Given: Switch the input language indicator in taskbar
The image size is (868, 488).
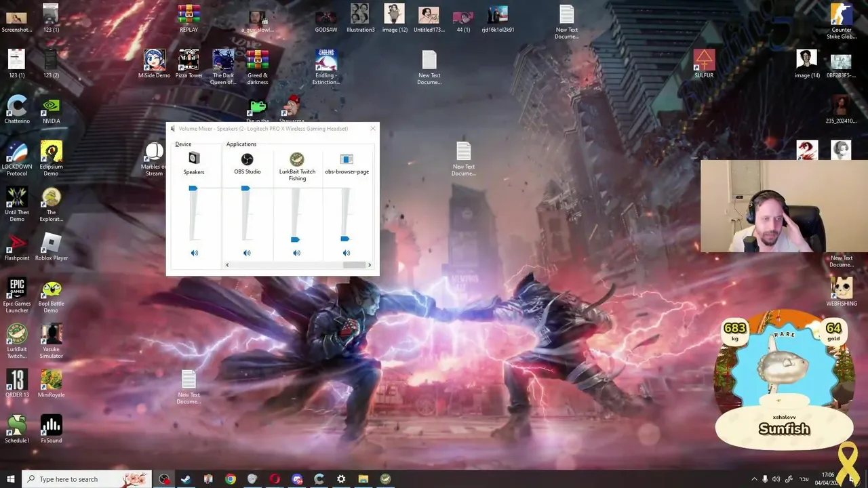Looking at the screenshot, I should click(x=804, y=479).
